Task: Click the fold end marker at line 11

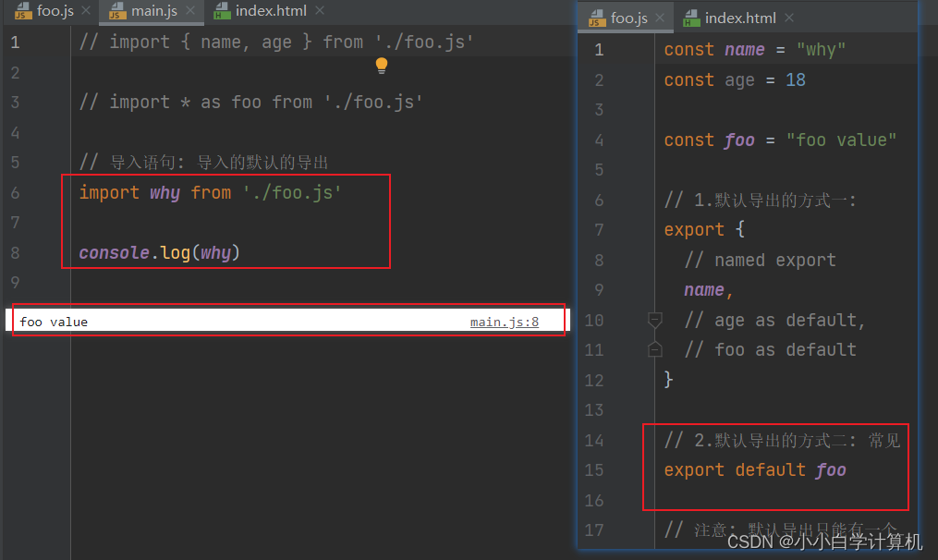Action: pos(655,349)
